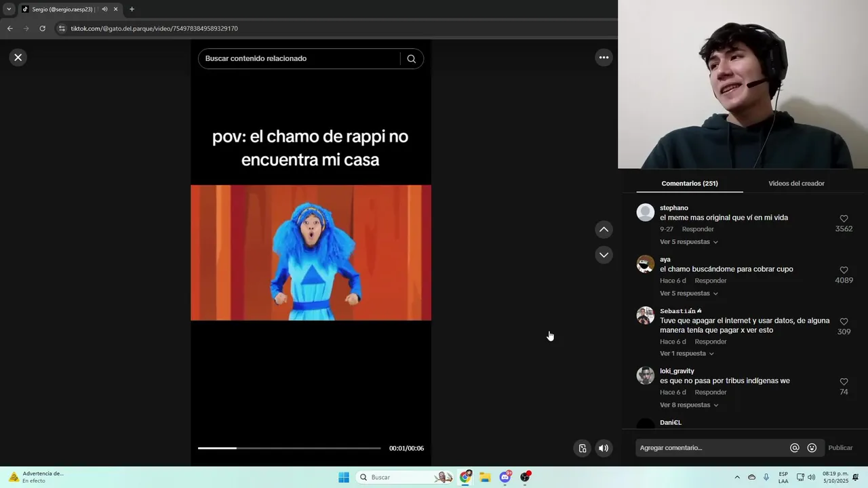Expand 'Ver 5 respuestas' under aya's comment
The image size is (868, 488).
(688, 293)
